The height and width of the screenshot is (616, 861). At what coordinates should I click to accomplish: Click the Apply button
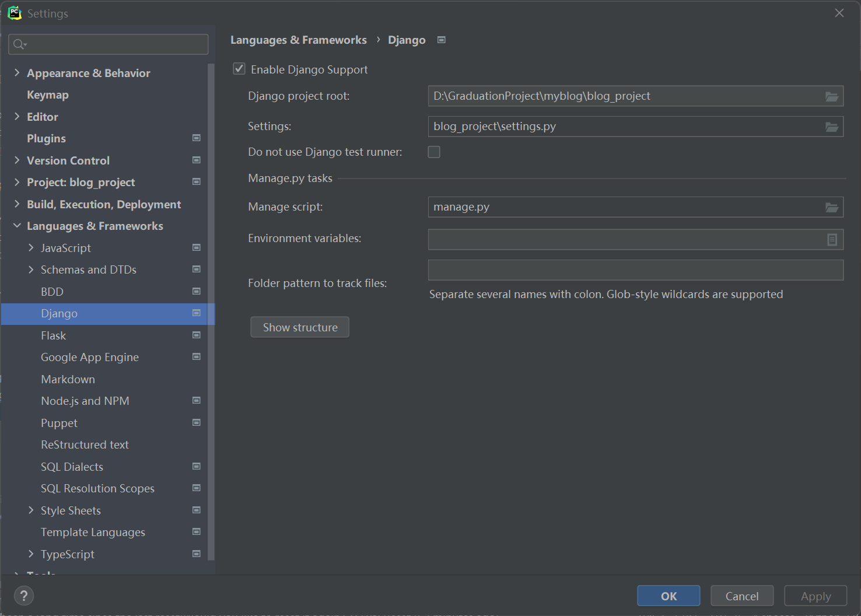pos(815,596)
